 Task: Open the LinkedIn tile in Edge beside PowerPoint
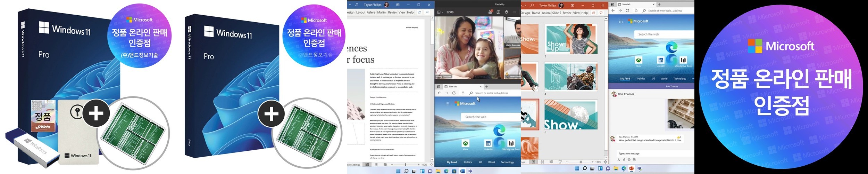[661, 61]
